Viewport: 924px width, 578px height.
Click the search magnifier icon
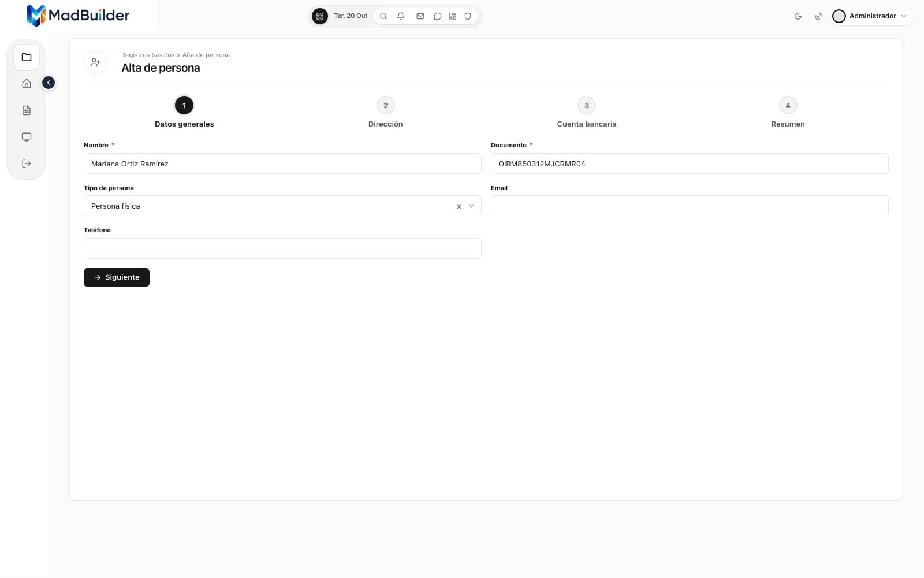(x=383, y=16)
